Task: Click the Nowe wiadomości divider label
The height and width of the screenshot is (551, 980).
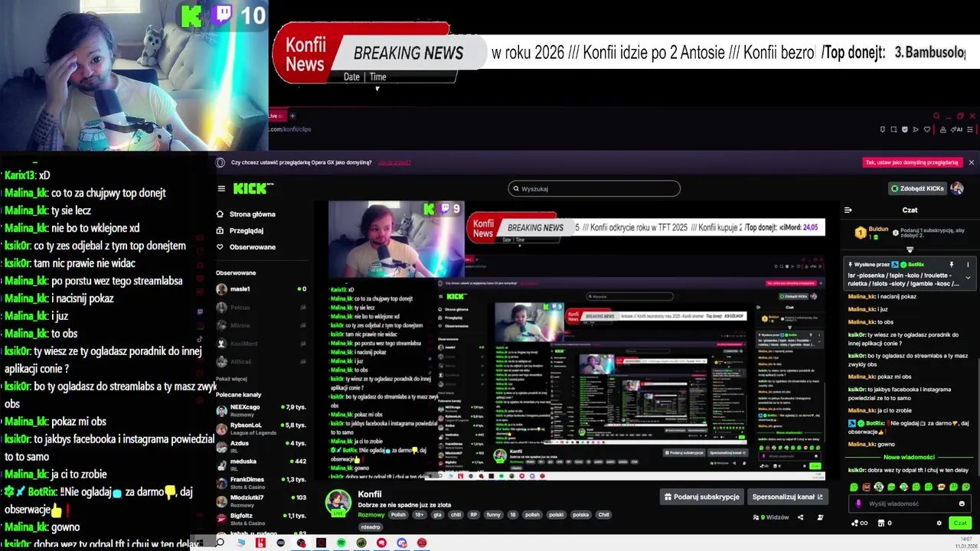Action: [909, 457]
